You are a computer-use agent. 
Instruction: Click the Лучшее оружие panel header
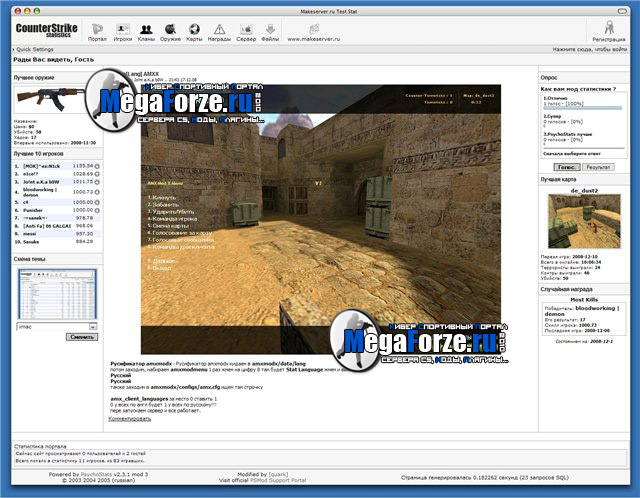pyautogui.click(x=34, y=78)
